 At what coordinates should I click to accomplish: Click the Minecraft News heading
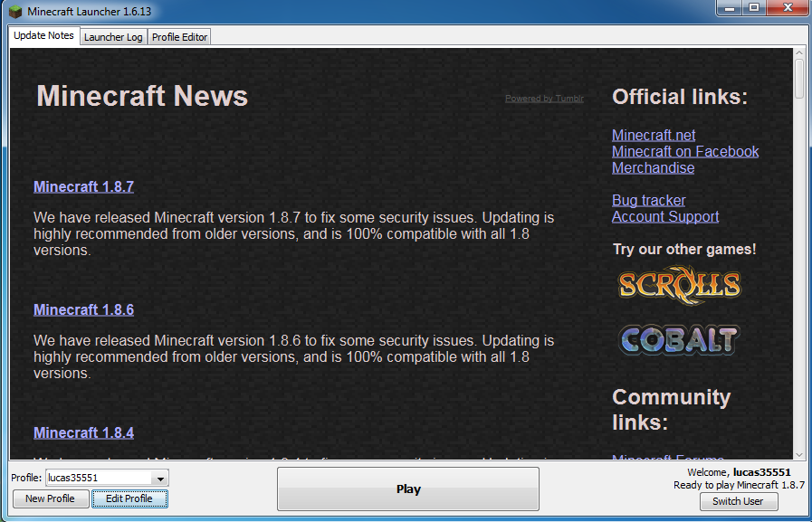coord(142,96)
